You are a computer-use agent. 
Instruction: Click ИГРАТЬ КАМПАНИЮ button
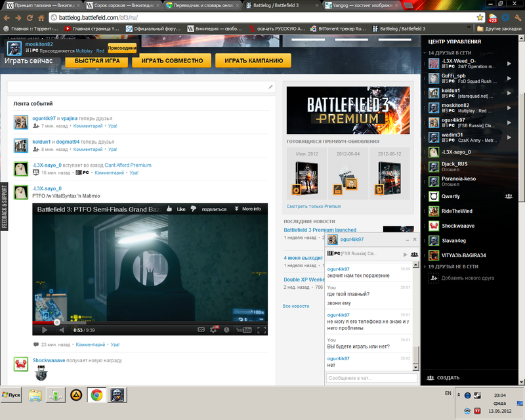click(253, 61)
